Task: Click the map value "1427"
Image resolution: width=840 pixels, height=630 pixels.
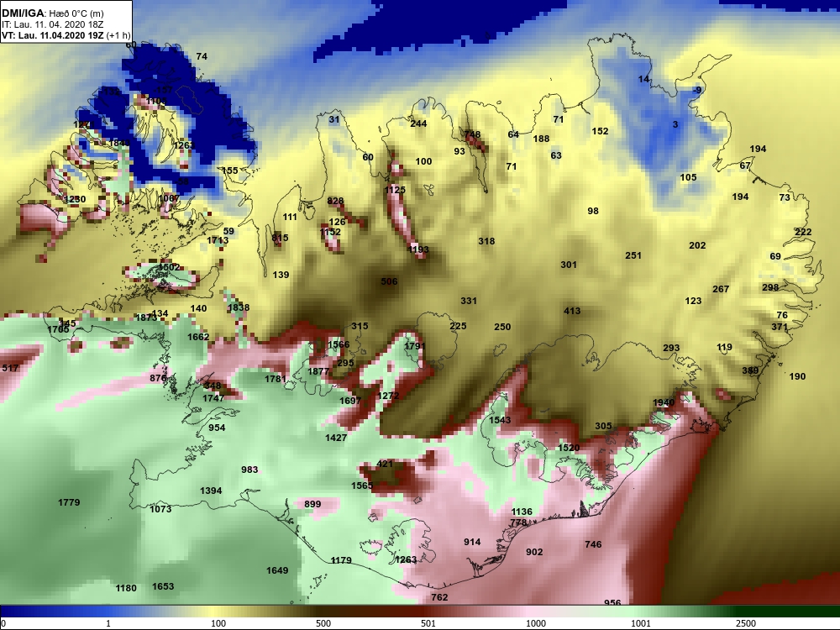Action: [336, 438]
